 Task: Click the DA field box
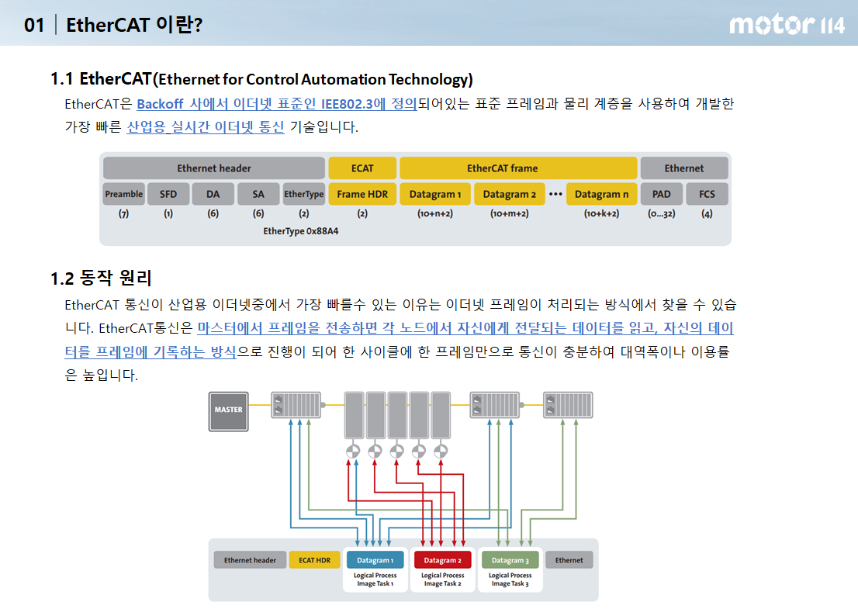[x=213, y=194]
